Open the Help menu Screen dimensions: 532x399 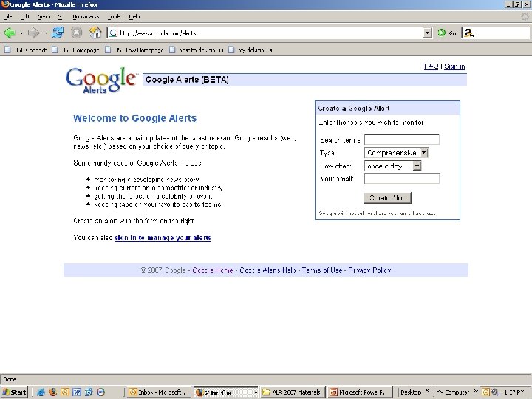click(134, 16)
